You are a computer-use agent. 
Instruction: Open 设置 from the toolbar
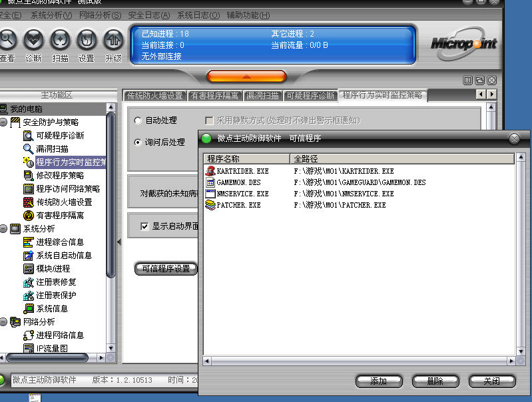point(87,40)
